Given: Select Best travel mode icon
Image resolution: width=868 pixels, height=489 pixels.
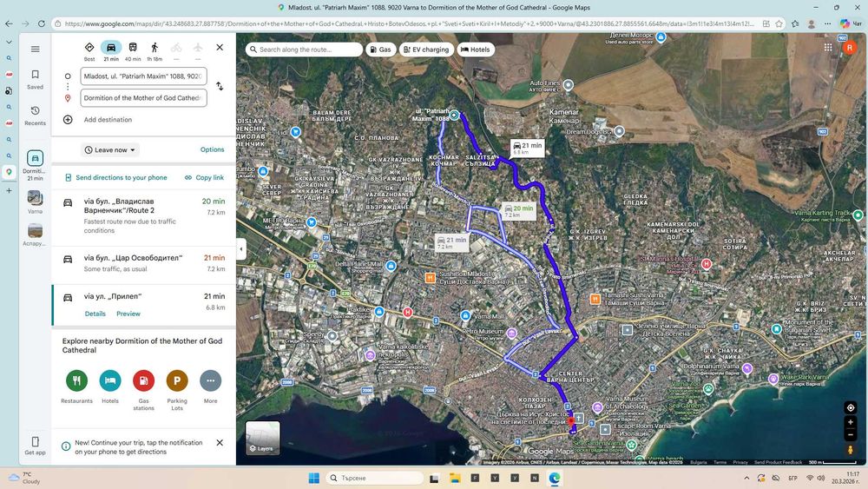Looking at the screenshot, I should click(x=89, y=50).
